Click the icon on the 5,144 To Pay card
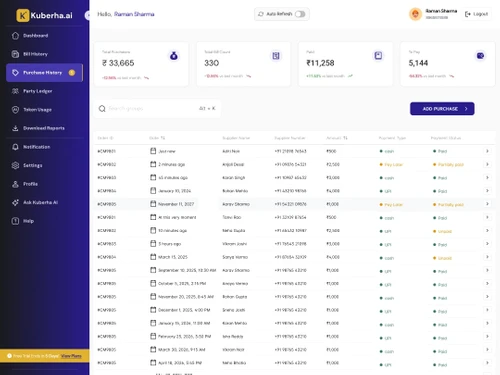This screenshot has width=500, height=375. point(480,56)
